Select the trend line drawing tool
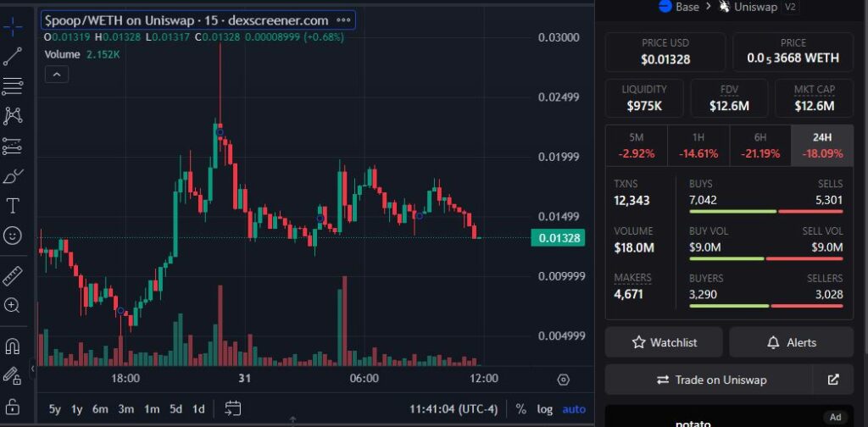868x427 pixels. point(12,57)
